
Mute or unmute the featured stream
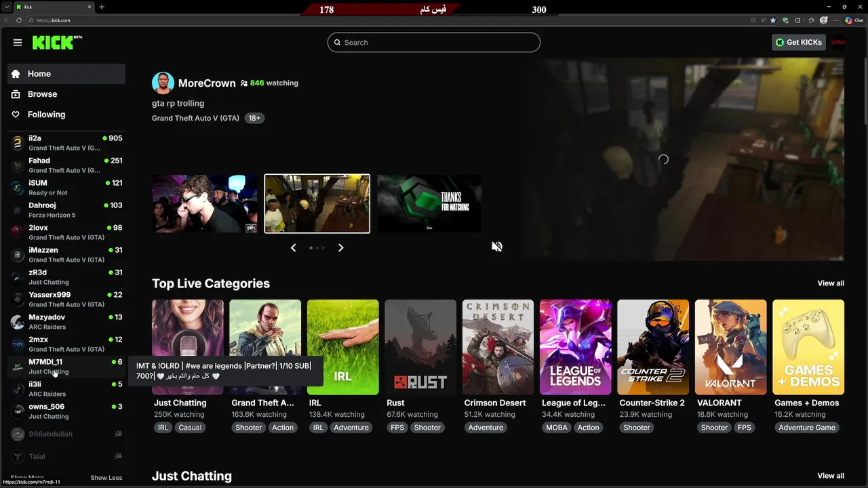click(497, 247)
